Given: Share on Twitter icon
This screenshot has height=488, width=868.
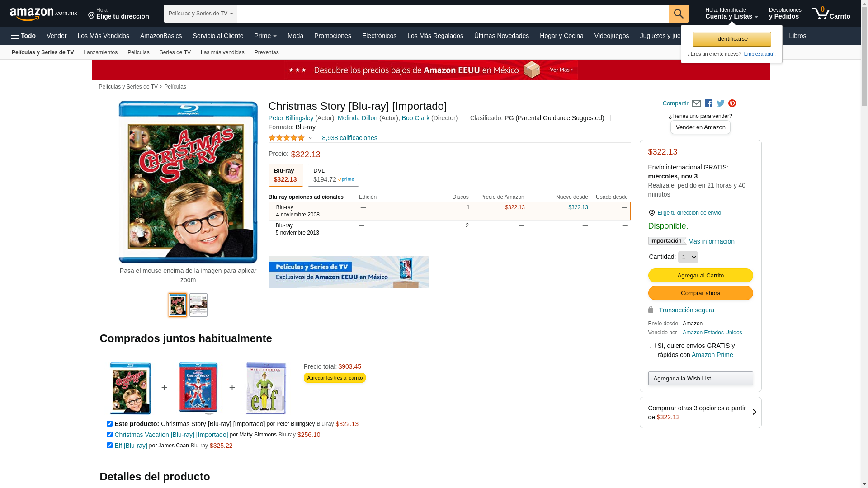Looking at the screenshot, I should point(721,103).
